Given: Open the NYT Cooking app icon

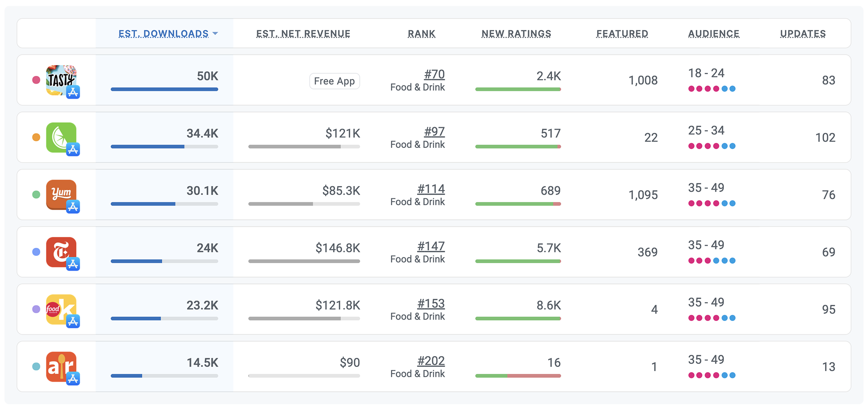Looking at the screenshot, I should click(62, 252).
